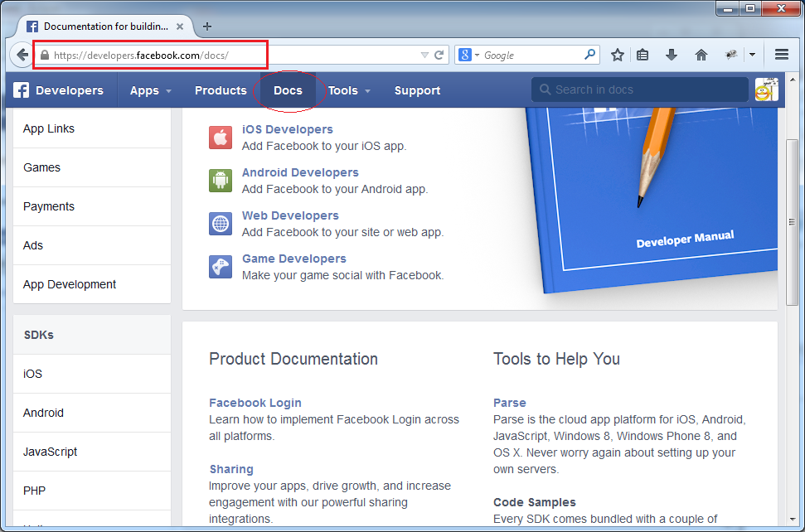Close the Documentation tab
The image size is (805, 532).
(x=180, y=27)
